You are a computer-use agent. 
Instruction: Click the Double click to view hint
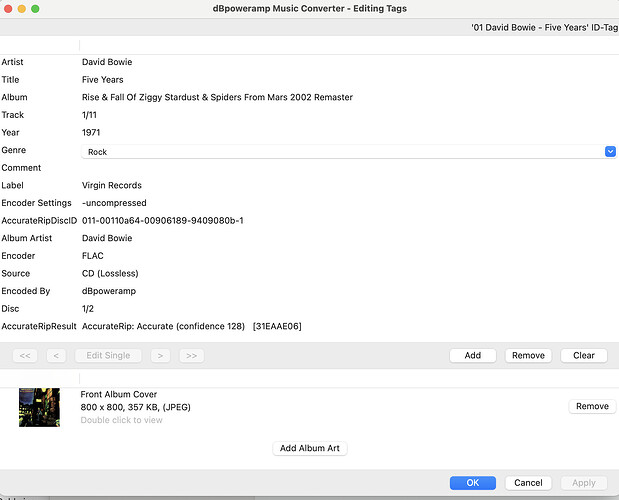click(x=122, y=420)
